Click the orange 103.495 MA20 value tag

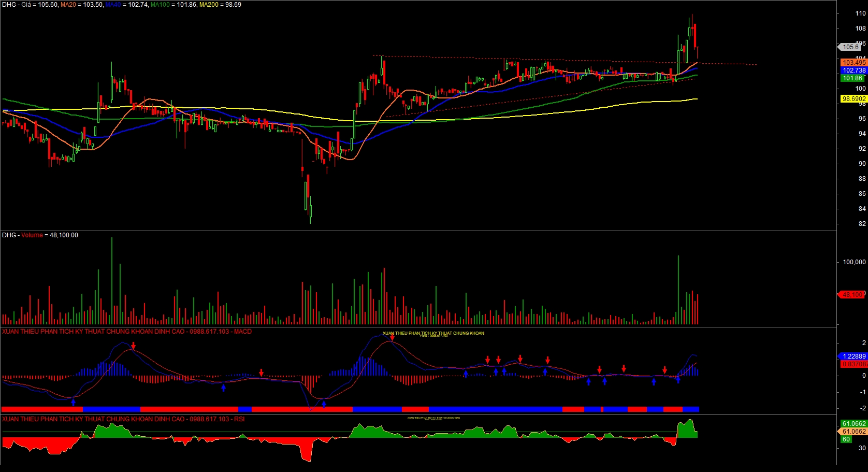pos(853,63)
